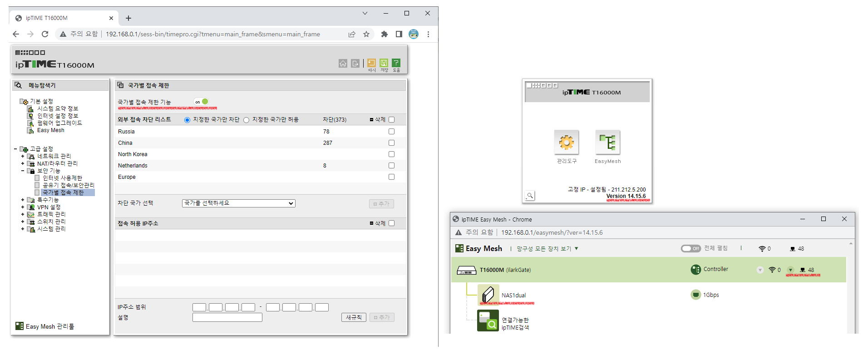
Task: Reload the ipTIME page in Chrome
Action: click(x=45, y=34)
